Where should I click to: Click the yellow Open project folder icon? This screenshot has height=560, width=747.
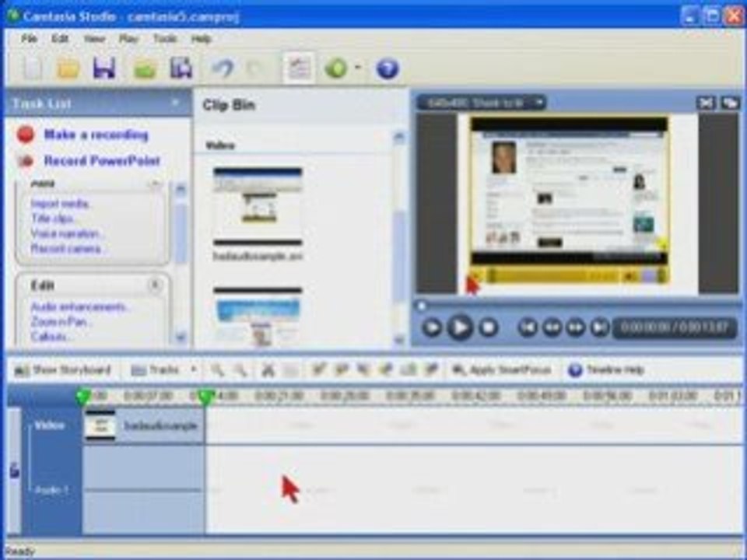coord(68,68)
